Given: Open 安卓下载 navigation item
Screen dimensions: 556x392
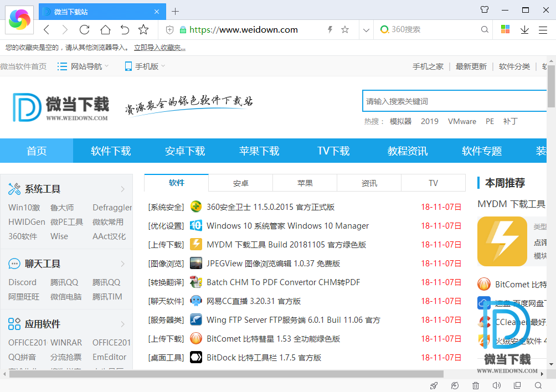Looking at the screenshot, I should 185,151.
